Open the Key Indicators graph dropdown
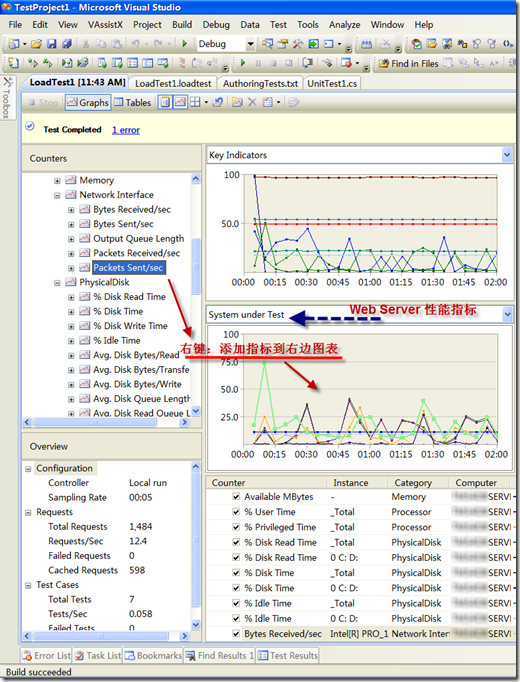 click(x=507, y=155)
